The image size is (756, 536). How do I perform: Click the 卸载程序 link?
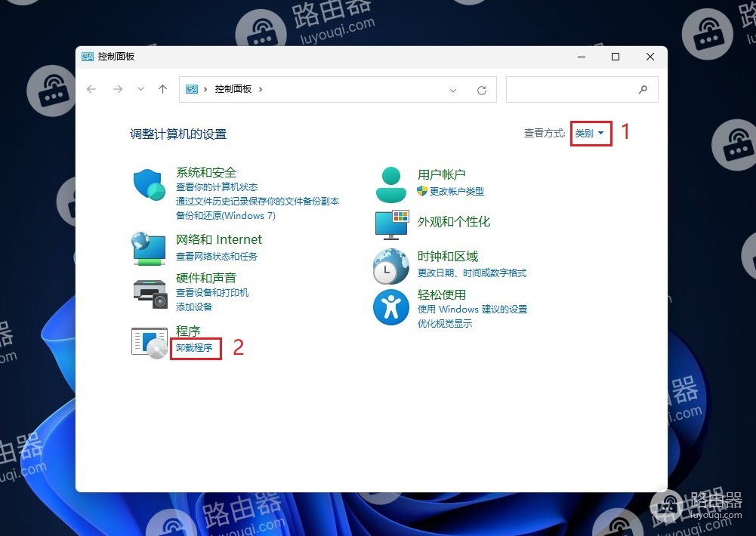[194, 347]
